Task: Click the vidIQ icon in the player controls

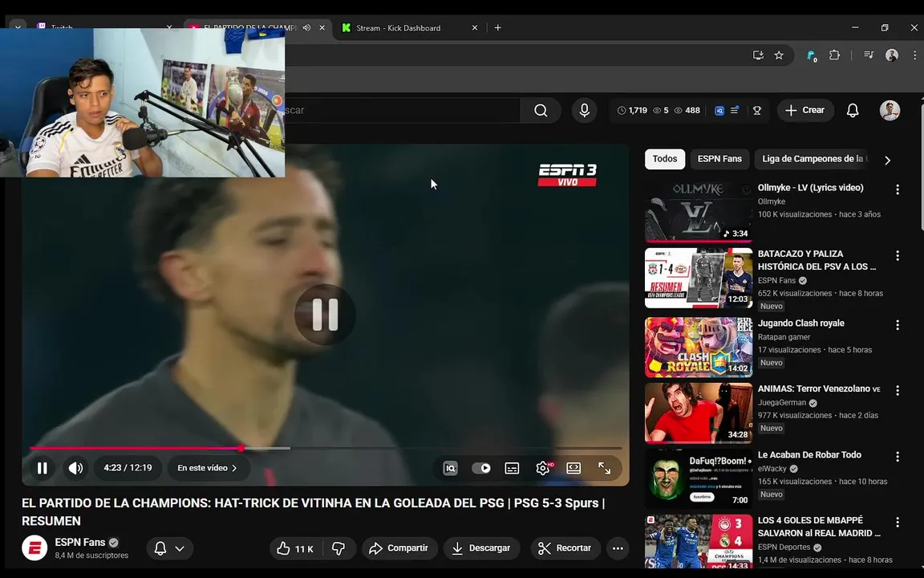Action: pos(450,468)
